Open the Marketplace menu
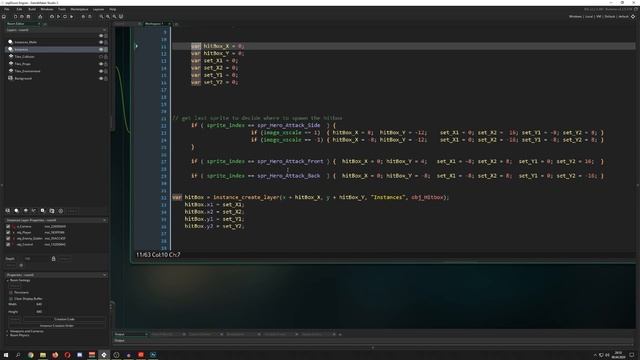Viewport: 640px width, 360px height. [79, 9]
